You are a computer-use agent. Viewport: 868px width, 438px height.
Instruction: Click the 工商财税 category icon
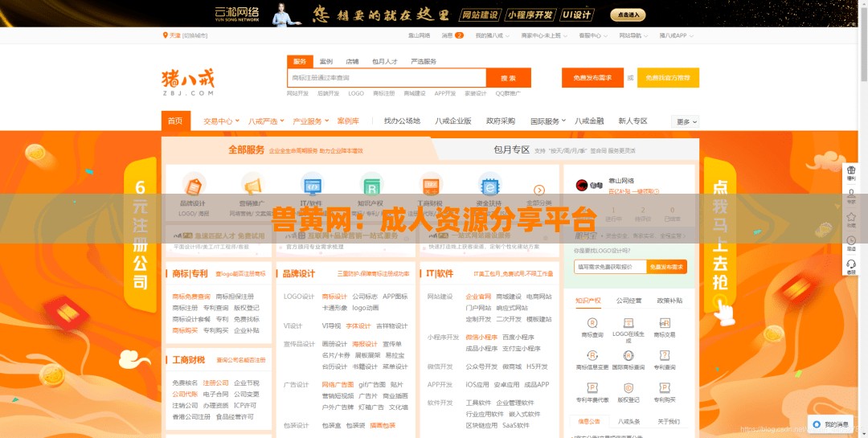click(x=431, y=183)
